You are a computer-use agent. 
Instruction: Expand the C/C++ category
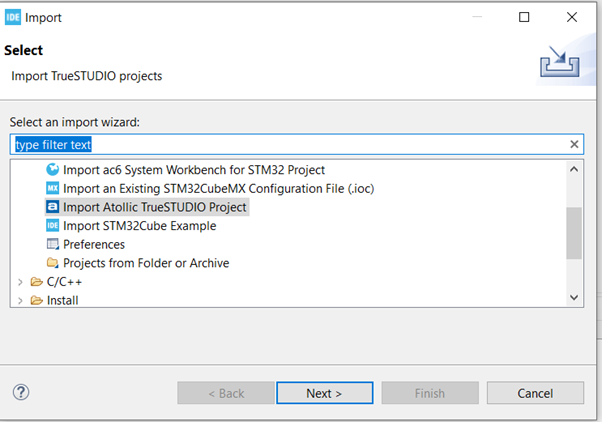(x=20, y=282)
